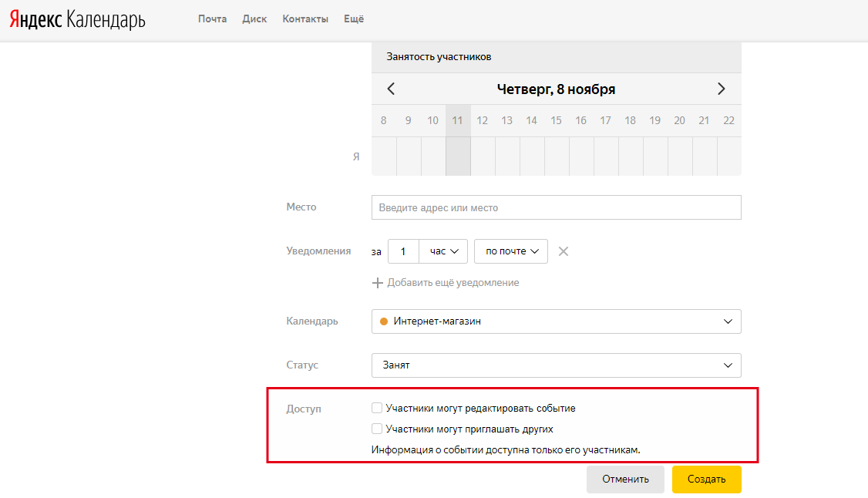The height and width of the screenshot is (498, 868).
Task: Click the plus icon to add notification
Action: [x=378, y=283]
